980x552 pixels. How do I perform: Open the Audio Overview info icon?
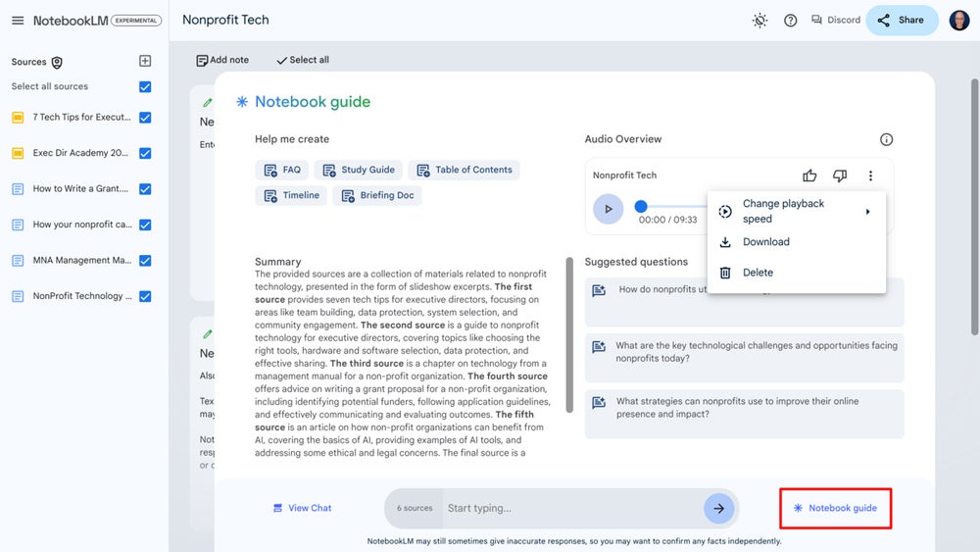(x=886, y=139)
